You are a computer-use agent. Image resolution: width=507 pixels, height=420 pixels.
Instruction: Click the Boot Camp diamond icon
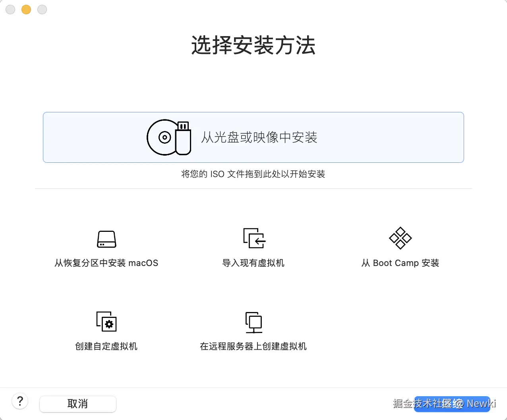pos(400,238)
